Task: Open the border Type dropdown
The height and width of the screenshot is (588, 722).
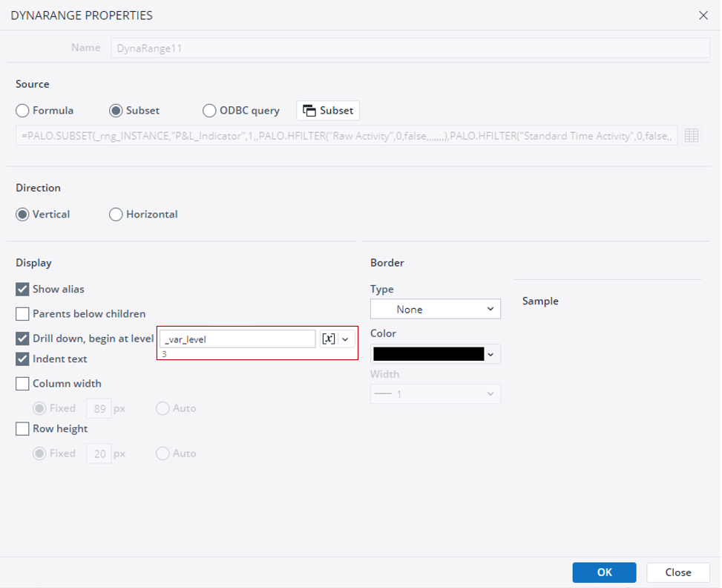Action: click(x=436, y=309)
